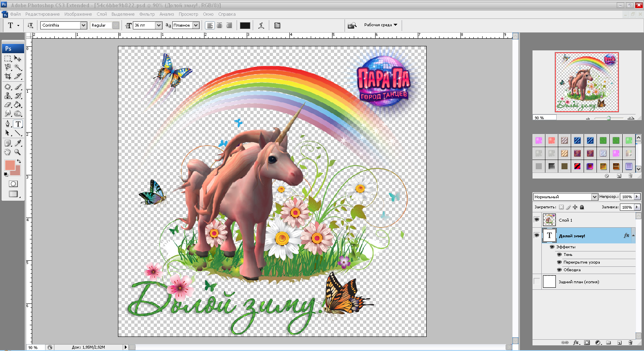Select the Eraser tool

coord(8,104)
